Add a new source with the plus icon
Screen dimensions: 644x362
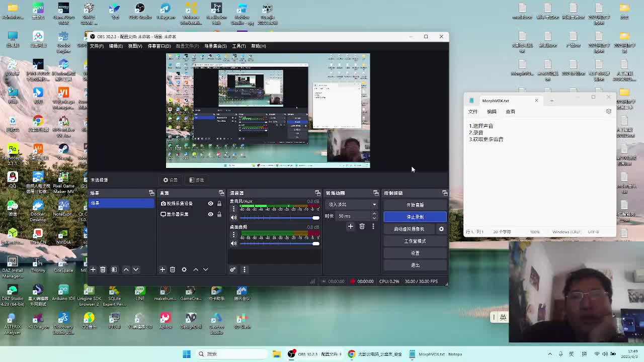(x=163, y=270)
